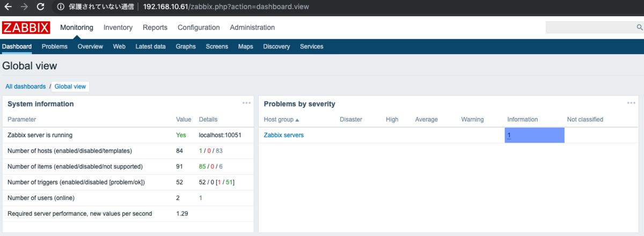
Task: Click the Not classified column header
Action: pos(585,120)
